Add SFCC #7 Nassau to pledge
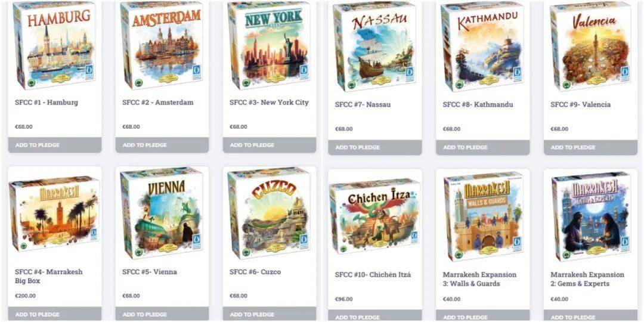The height and width of the screenshot is (322, 644). [375, 147]
